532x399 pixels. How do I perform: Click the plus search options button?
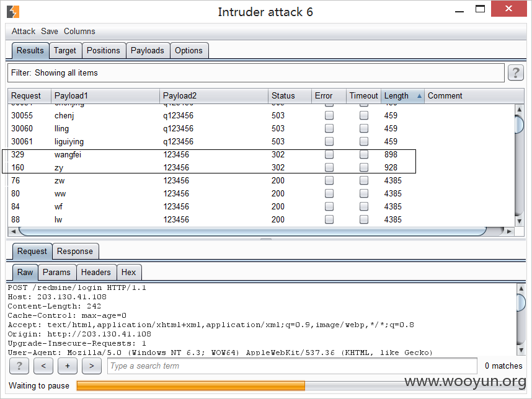pyautogui.click(x=67, y=366)
